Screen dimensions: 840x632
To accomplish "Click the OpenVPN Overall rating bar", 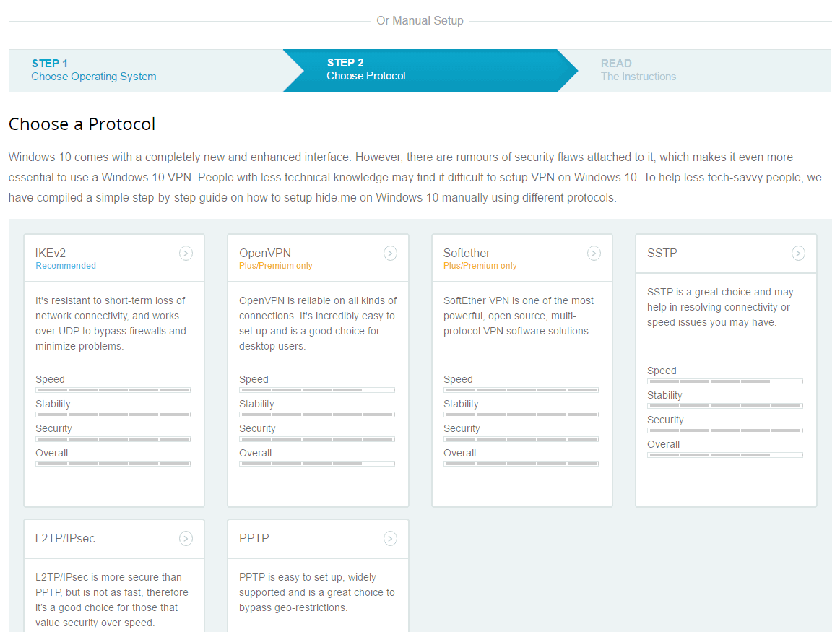I will (x=317, y=464).
